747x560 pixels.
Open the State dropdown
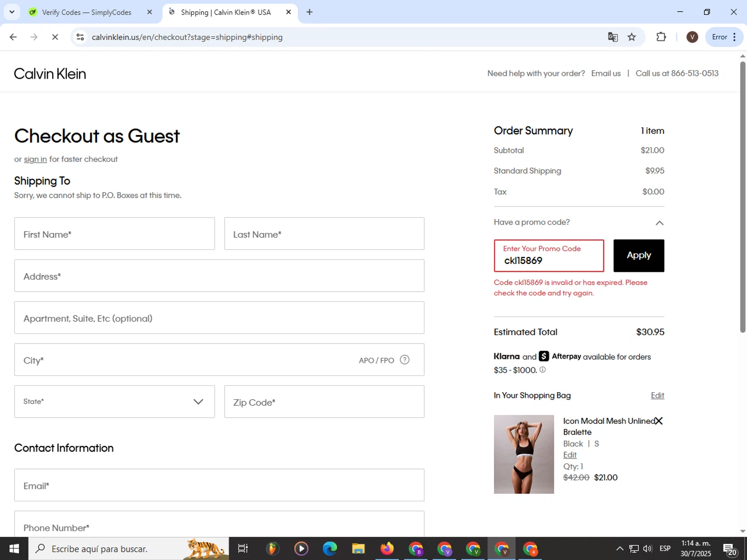pyautogui.click(x=115, y=401)
